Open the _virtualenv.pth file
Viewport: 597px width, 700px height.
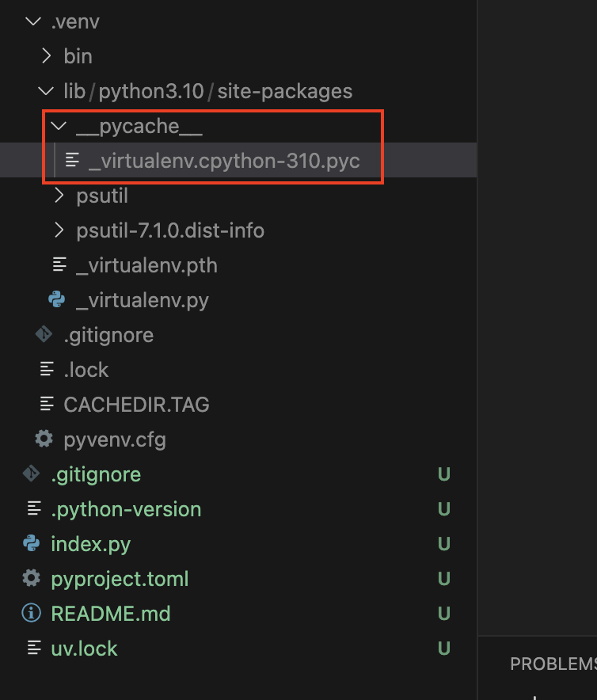(146, 265)
